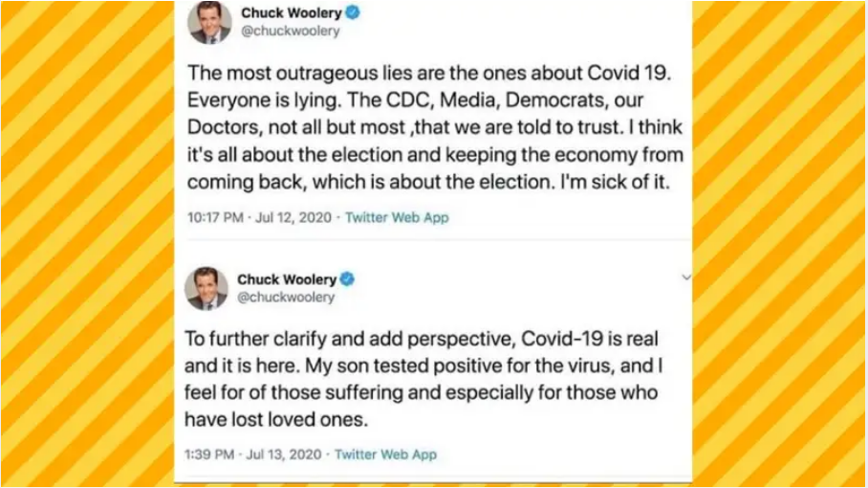Click @chuckwoolery handle in the second tweet
Image resolution: width=868 pixels, height=488 pixels.
coord(286,298)
